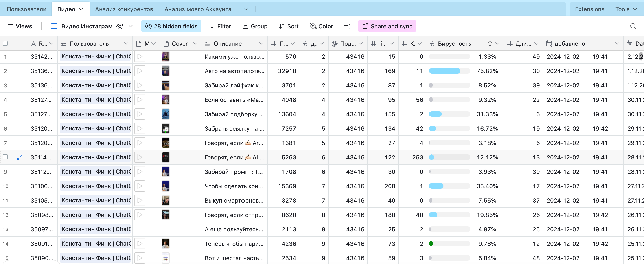
Task: Switch to Анализ конкурентов tab
Action: point(124,9)
